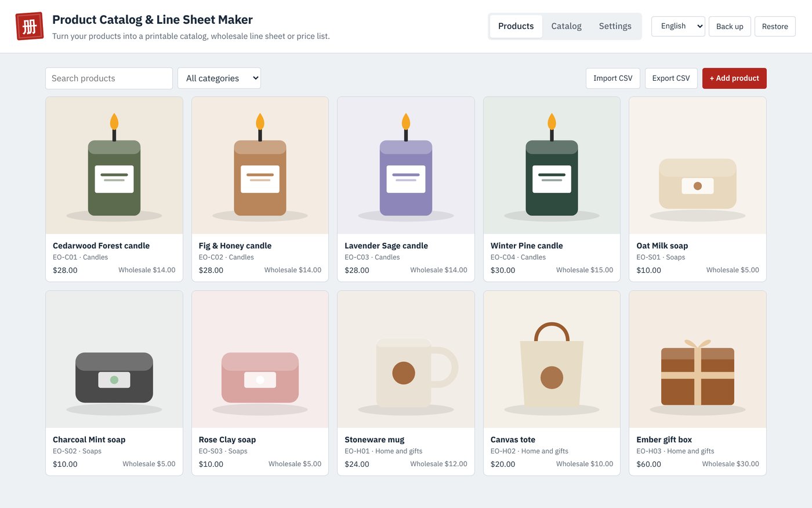Viewport: 812px width, 508px height.
Task: Click the Lavender Sage candle title
Action: tap(386, 246)
